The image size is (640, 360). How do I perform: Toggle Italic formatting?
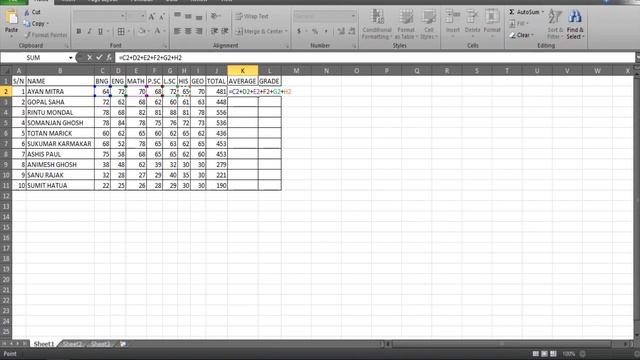coord(89,31)
